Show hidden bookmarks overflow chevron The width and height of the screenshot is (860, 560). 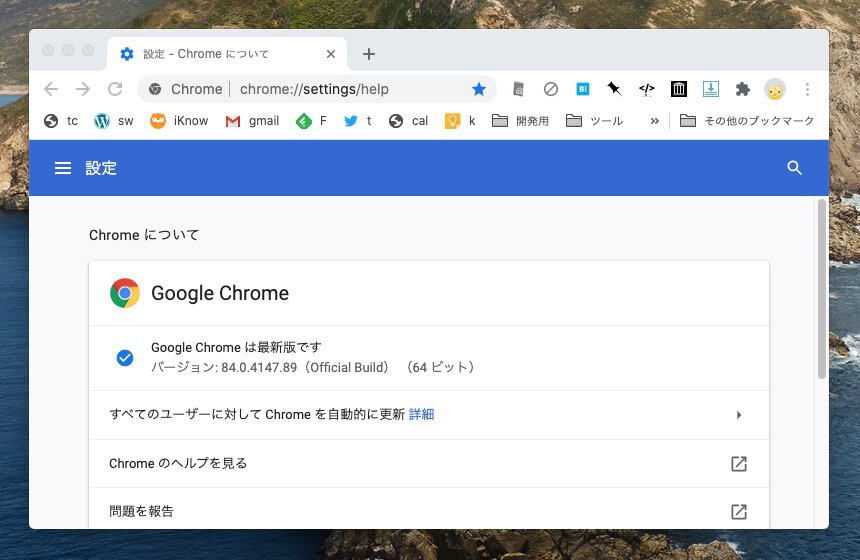click(655, 121)
